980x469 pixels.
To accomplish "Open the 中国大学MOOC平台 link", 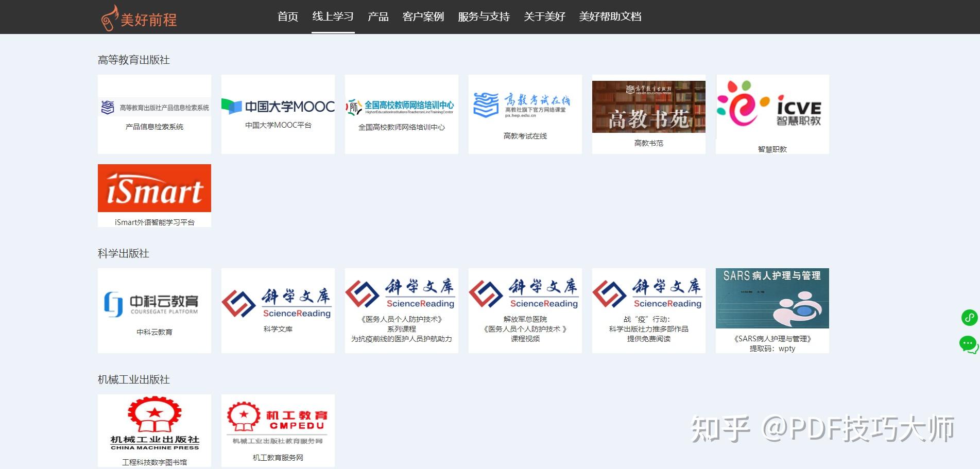I will (x=278, y=125).
